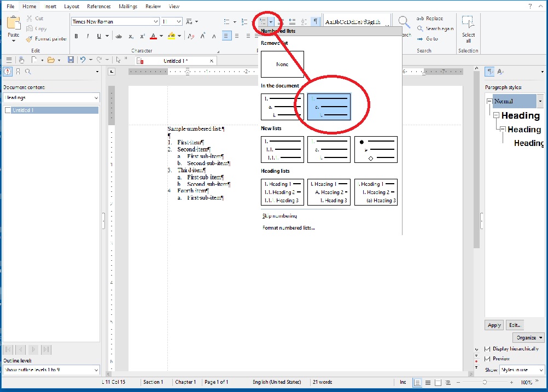Check the Untitled 1 box in document content

click(8, 110)
